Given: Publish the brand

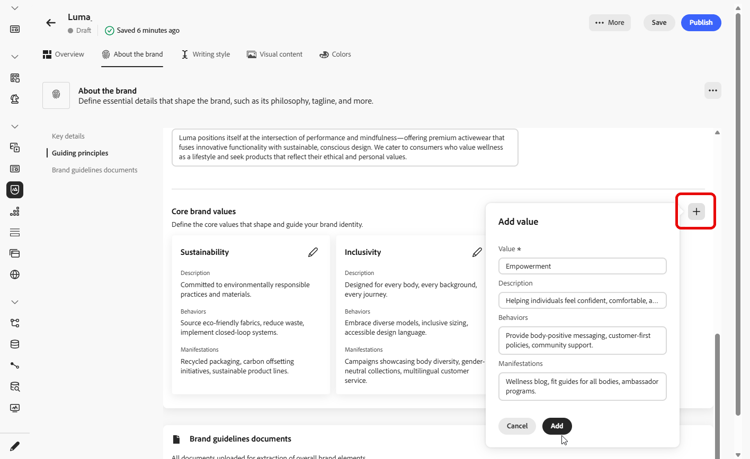Looking at the screenshot, I should click(701, 22).
